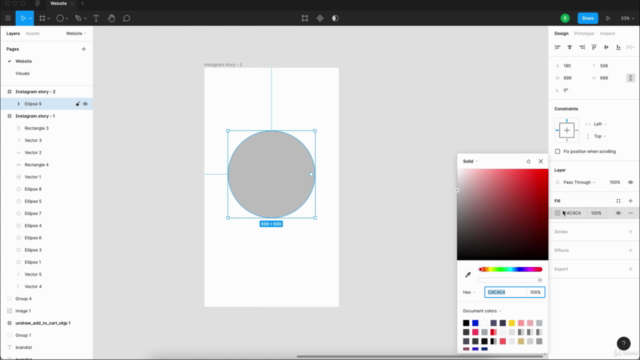Click the user avatar in toolbar

pyautogui.click(x=565, y=18)
